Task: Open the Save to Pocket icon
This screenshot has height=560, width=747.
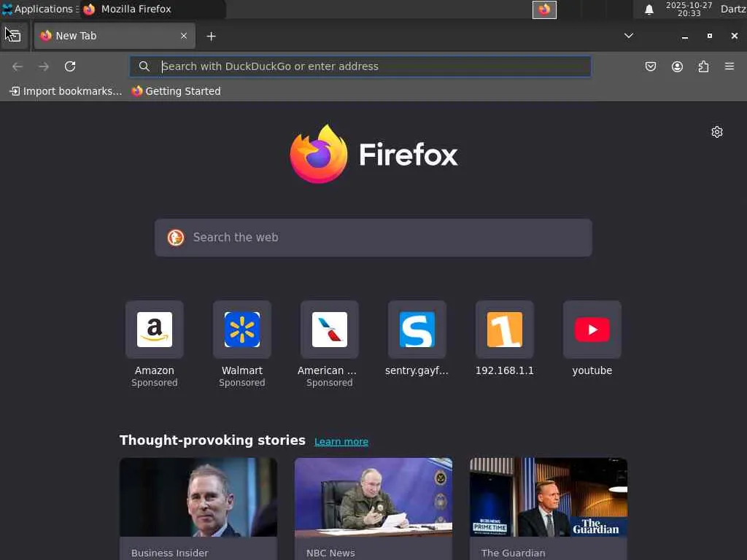Action: pyautogui.click(x=650, y=66)
